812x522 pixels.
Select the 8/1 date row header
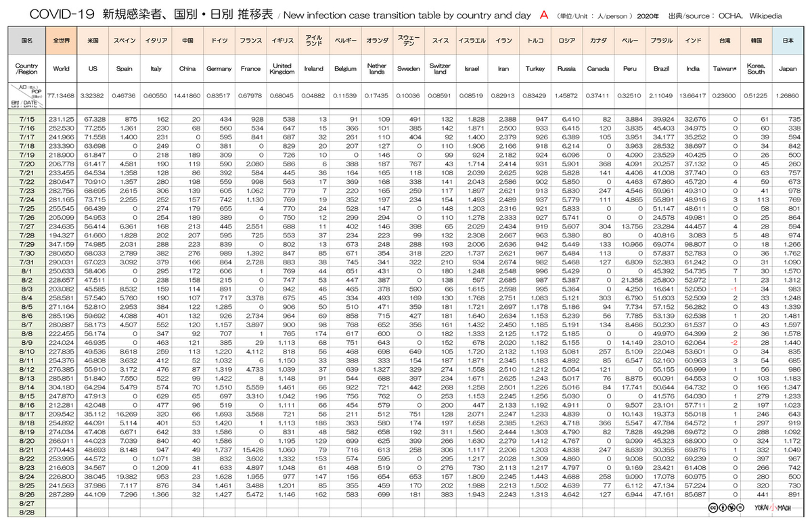click(26, 270)
